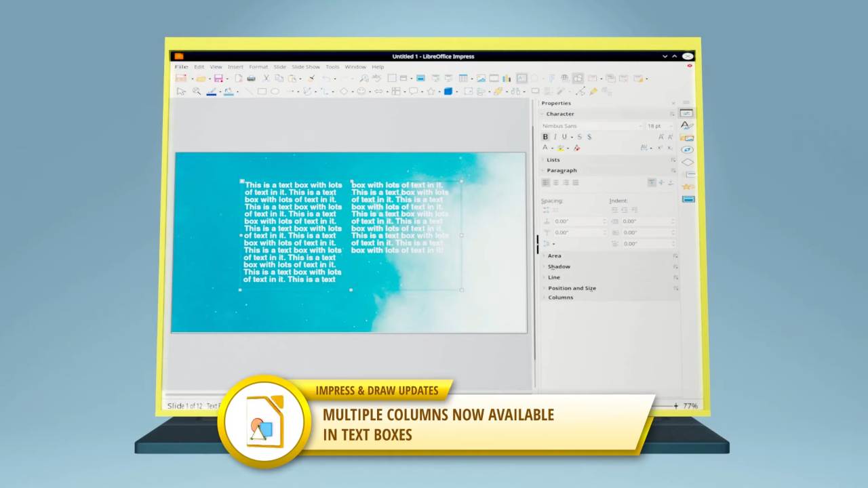Click the Insert Image icon
This screenshot has width=868, height=488.
[x=481, y=78]
